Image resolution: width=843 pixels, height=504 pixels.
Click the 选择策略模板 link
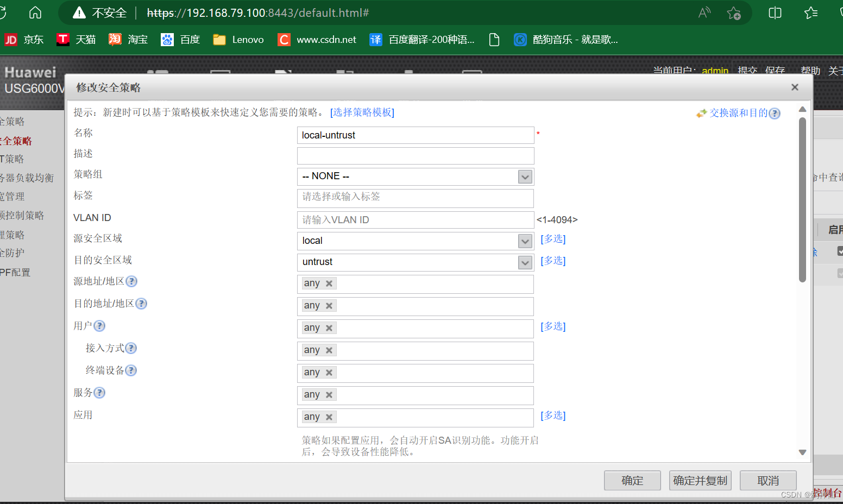click(362, 112)
